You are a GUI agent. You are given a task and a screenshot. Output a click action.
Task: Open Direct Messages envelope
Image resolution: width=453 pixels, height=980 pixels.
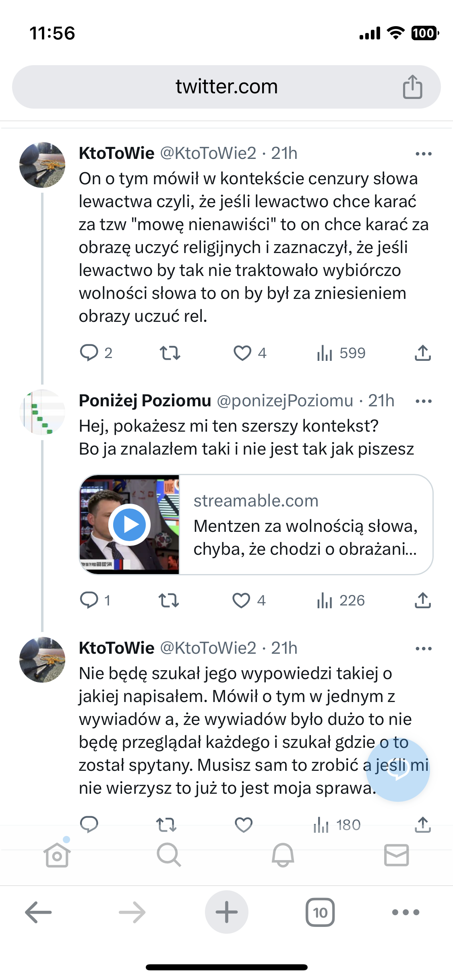coord(396,855)
